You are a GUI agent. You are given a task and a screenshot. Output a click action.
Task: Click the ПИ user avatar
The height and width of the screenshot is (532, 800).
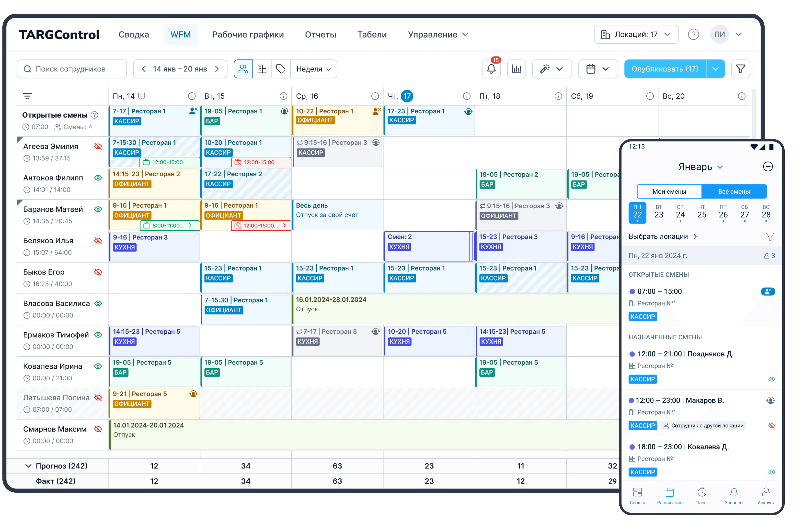(x=719, y=34)
